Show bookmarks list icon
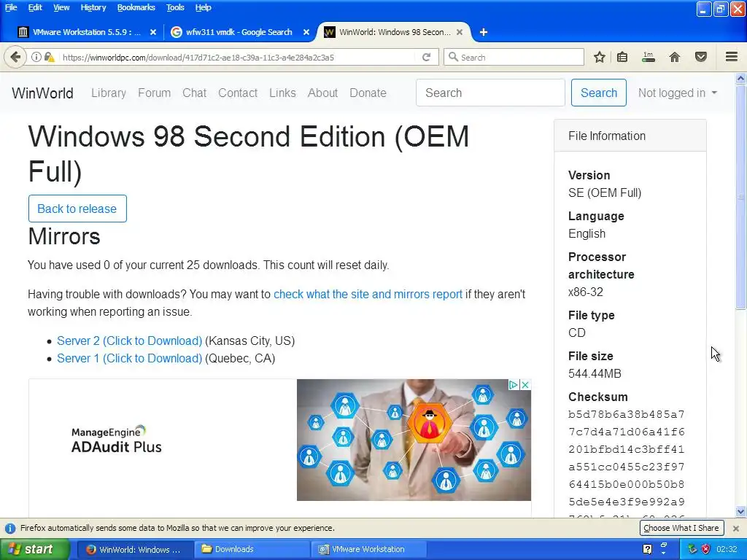The height and width of the screenshot is (560, 747). (x=622, y=57)
